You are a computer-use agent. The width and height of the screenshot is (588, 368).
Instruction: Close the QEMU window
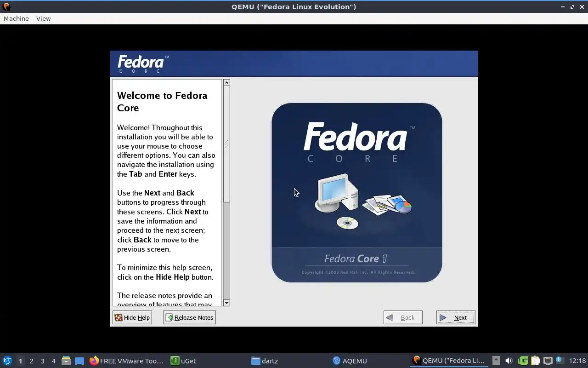[x=582, y=7]
